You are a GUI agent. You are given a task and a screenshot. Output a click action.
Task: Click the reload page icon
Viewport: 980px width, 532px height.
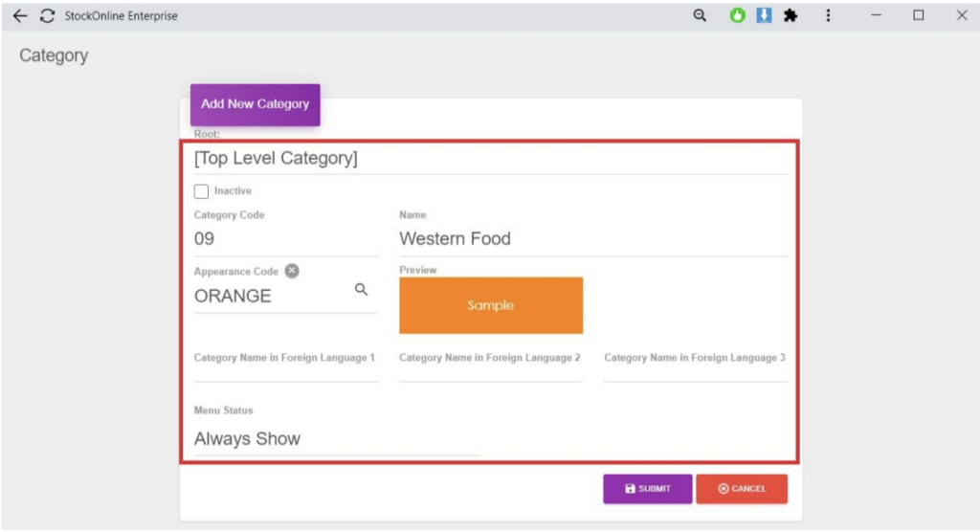pos(47,16)
